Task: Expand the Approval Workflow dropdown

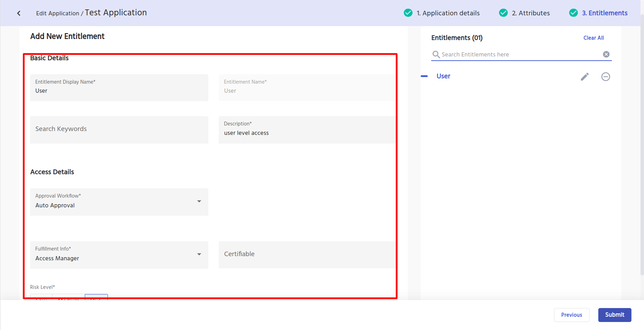Action: pos(199,201)
